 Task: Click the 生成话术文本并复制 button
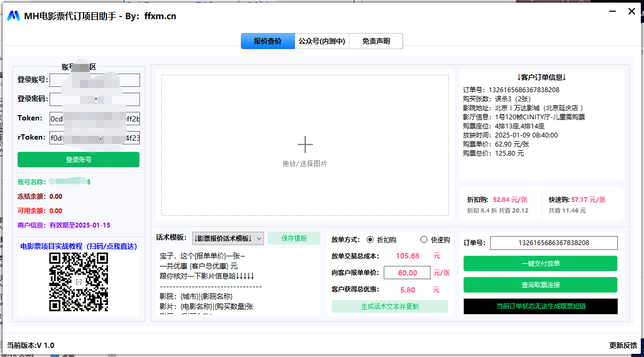[x=390, y=306]
